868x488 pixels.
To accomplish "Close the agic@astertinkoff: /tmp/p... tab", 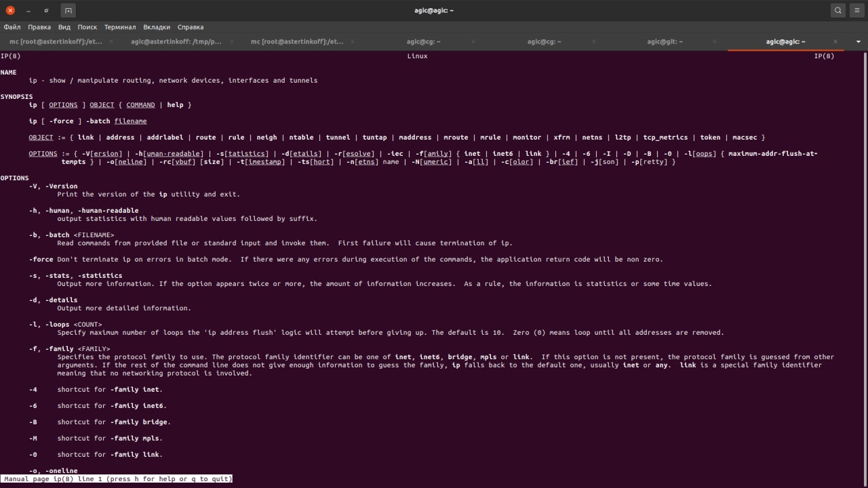I will coord(231,41).
